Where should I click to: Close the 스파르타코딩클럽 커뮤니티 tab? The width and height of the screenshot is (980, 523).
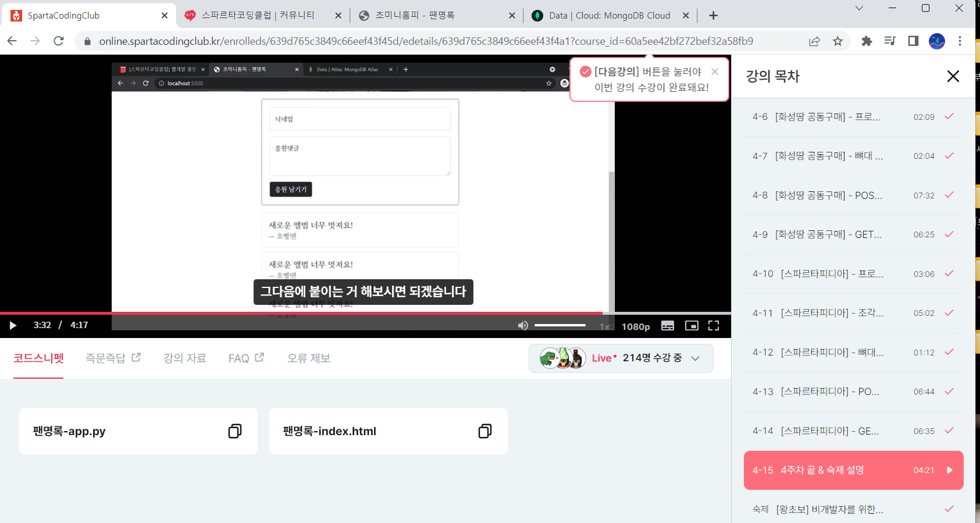click(338, 16)
